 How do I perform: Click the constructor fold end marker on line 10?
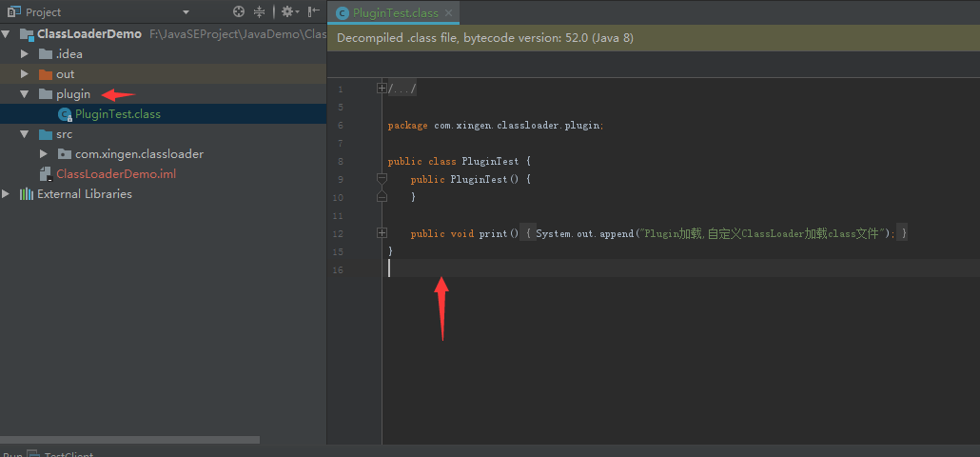click(x=382, y=197)
